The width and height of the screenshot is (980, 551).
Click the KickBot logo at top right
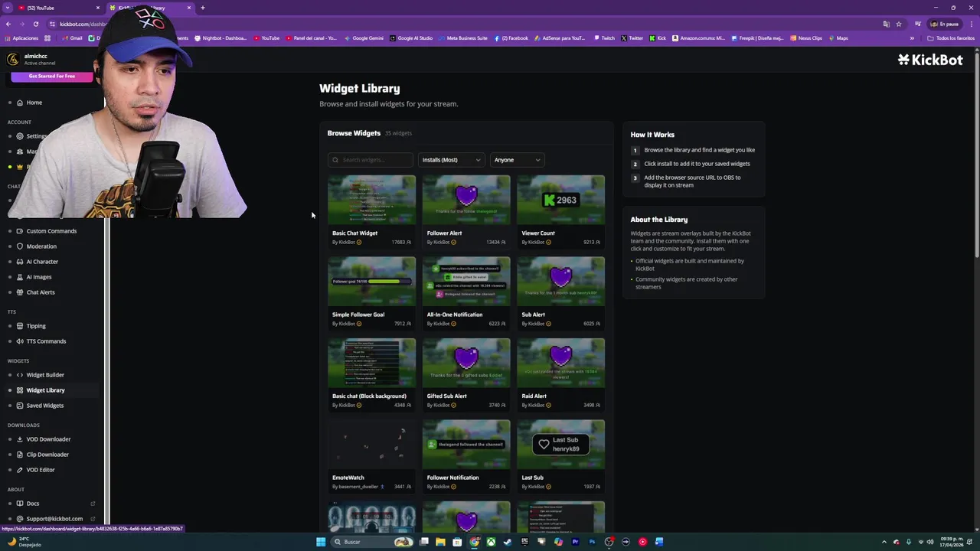point(930,60)
